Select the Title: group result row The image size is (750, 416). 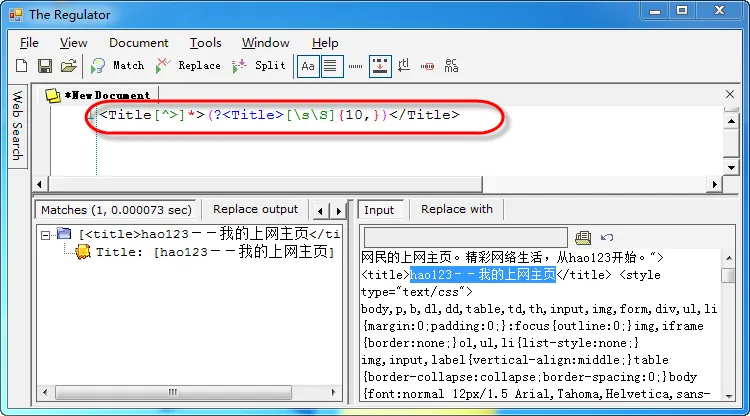point(215,252)
